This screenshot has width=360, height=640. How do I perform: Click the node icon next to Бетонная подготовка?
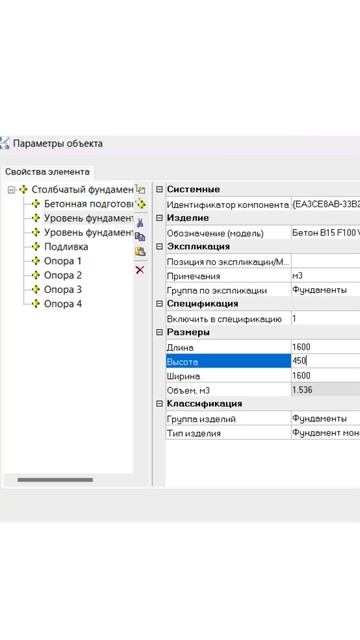tap(36, 204)
